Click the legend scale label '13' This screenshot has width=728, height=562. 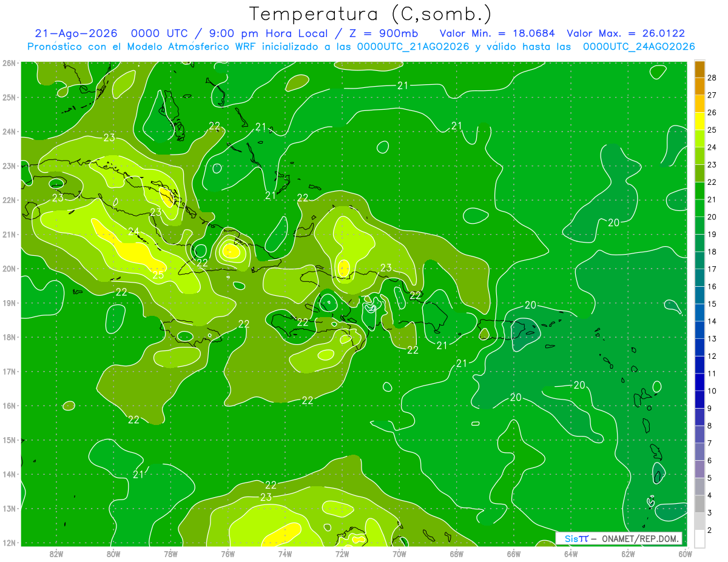click(x=712, y=339)
